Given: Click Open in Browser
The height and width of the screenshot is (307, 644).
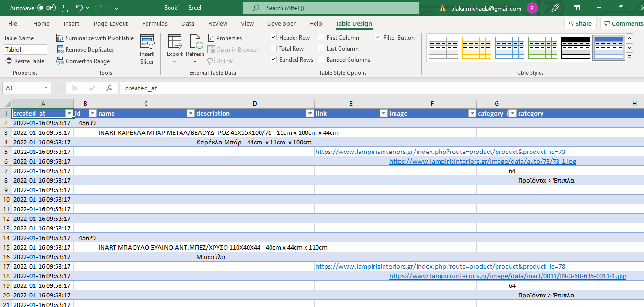Looking at the screenshot, I should point(233,50).
